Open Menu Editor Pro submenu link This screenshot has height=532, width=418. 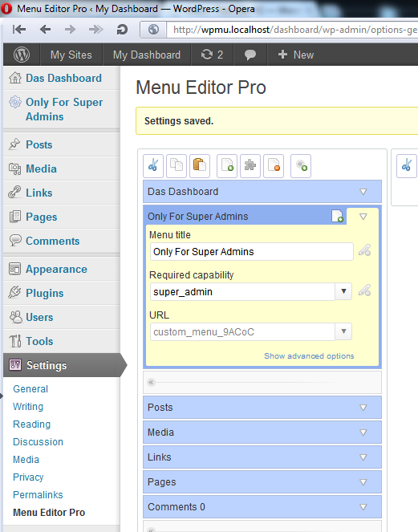(49, 512)
